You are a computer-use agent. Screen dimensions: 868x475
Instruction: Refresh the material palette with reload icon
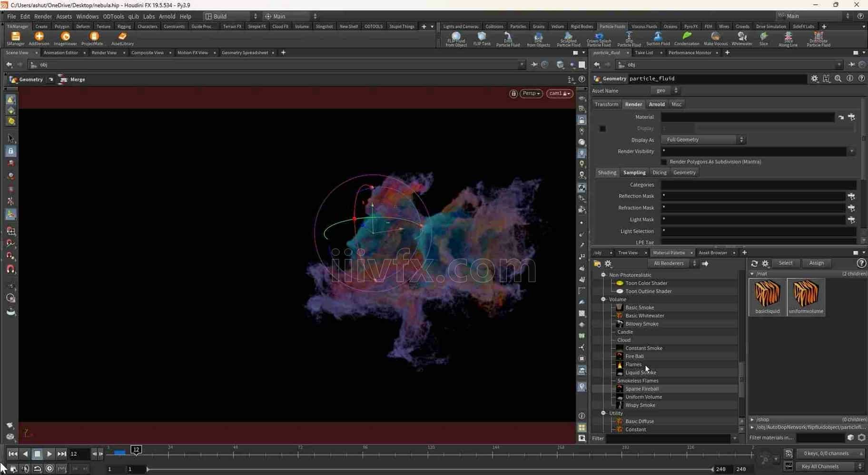tap(754, 263)
